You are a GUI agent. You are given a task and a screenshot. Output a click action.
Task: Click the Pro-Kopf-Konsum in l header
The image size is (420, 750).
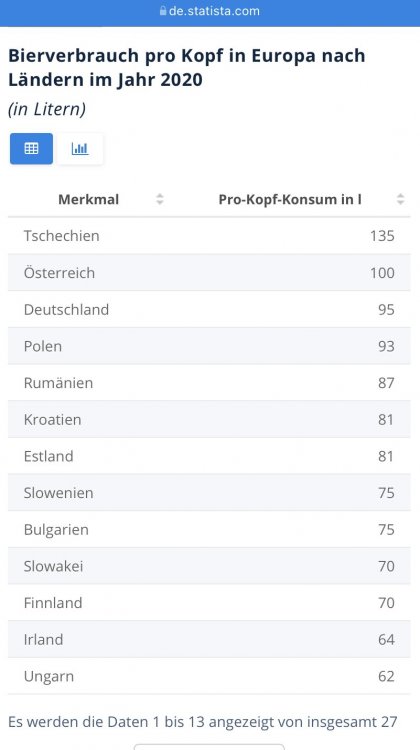(x=290, y=199)
